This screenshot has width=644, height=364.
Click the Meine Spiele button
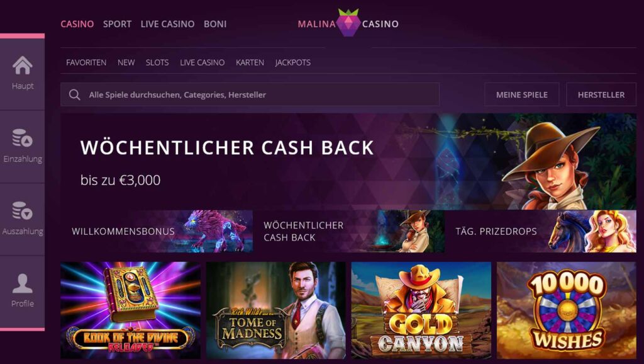pos(521,94)
